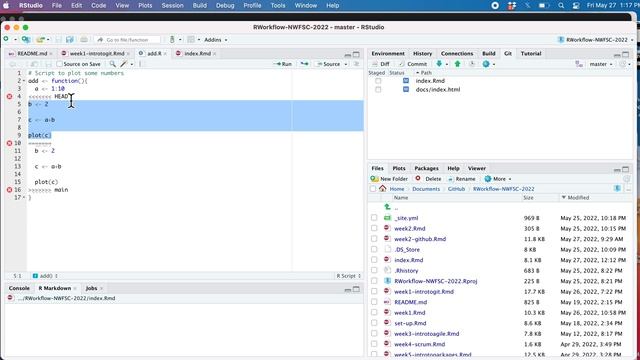Click the error marker on line 10

click(x=9, y=143)
